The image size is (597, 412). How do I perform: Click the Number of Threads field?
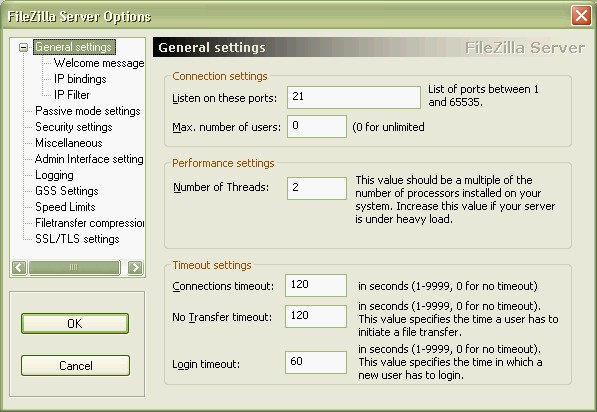tap(317, 188)
